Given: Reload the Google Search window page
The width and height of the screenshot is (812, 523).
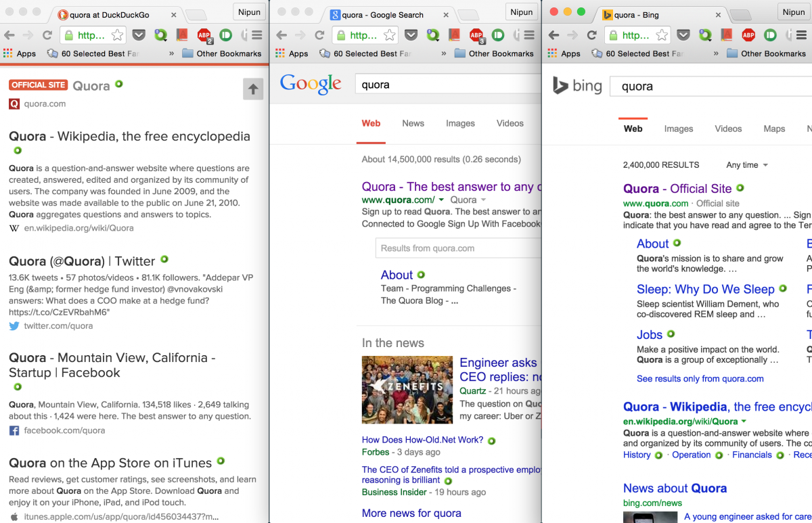Looking at the screenshot, I should coord(319,35).
